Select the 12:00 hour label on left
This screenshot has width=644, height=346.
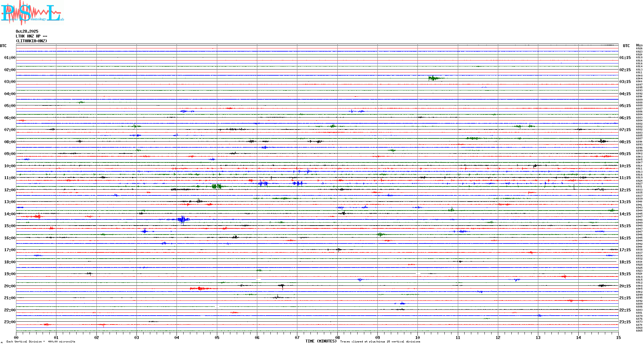click(x=10, y=190)
